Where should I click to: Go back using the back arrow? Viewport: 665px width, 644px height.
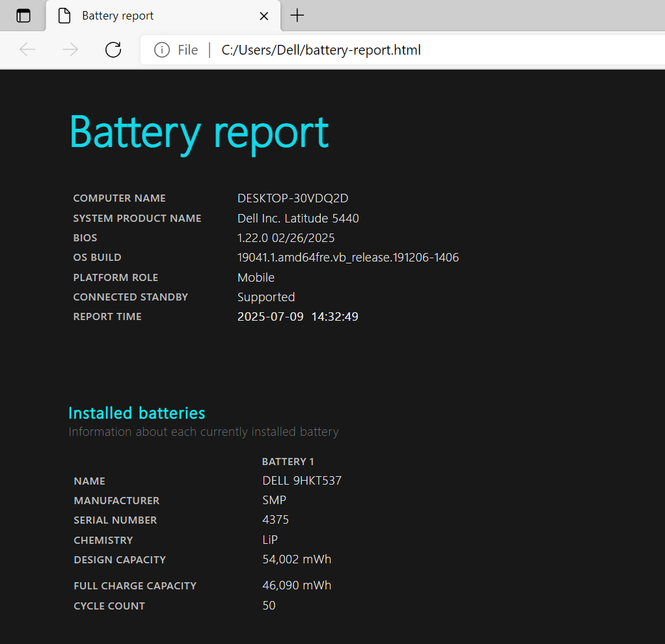27,49
